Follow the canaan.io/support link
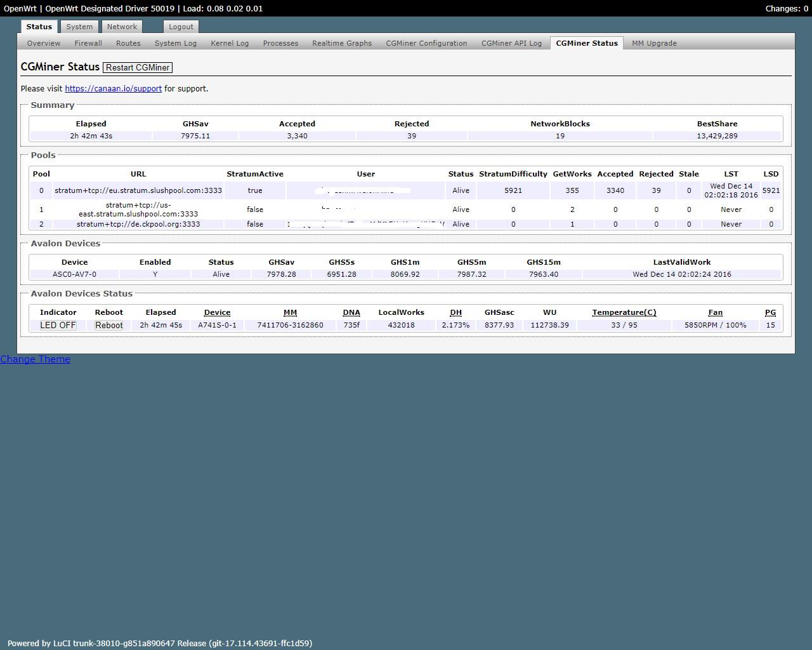 (x=113, y=88)
